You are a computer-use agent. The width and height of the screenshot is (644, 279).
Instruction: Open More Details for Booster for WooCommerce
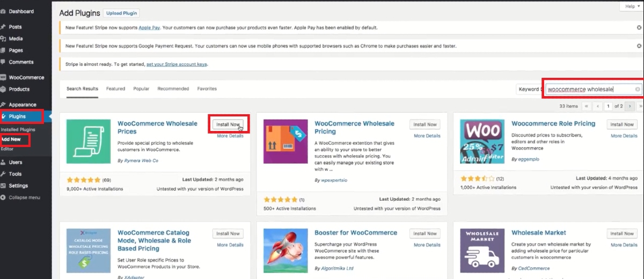click(x=427, y=245)
